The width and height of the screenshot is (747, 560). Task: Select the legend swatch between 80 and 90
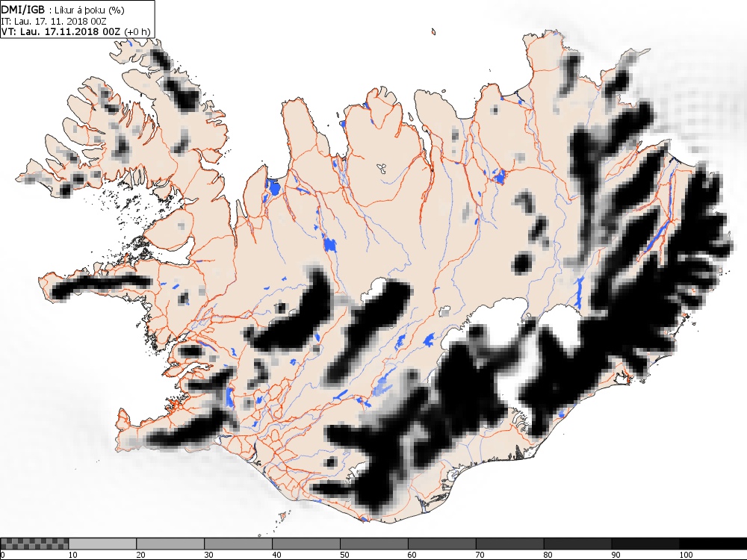[578, 544]
